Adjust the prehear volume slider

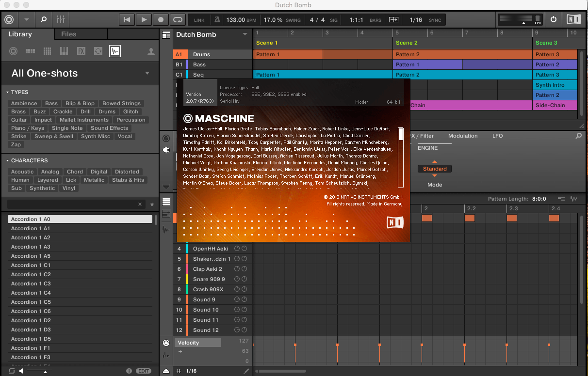[40, 371]
